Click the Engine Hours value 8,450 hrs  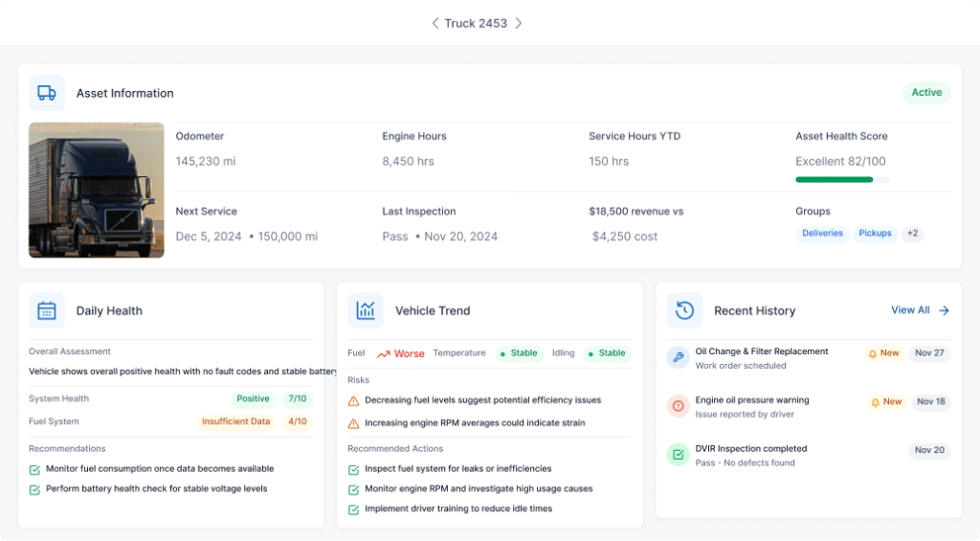click(408, 162)
